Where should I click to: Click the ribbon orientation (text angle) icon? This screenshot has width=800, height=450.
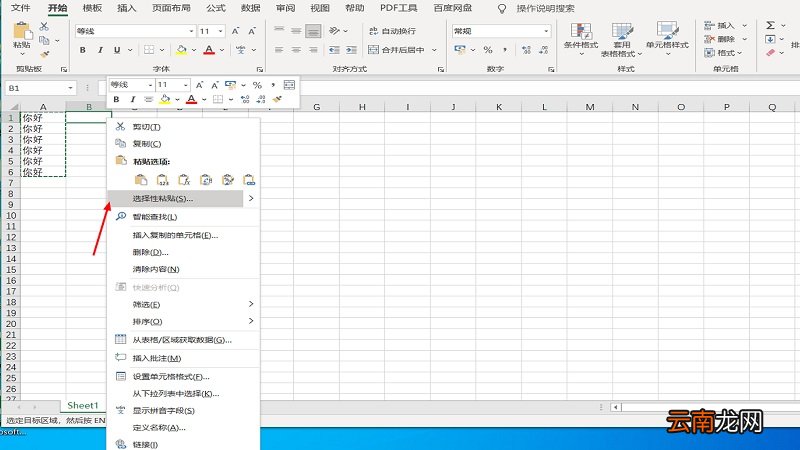click(x=334, y=31)
